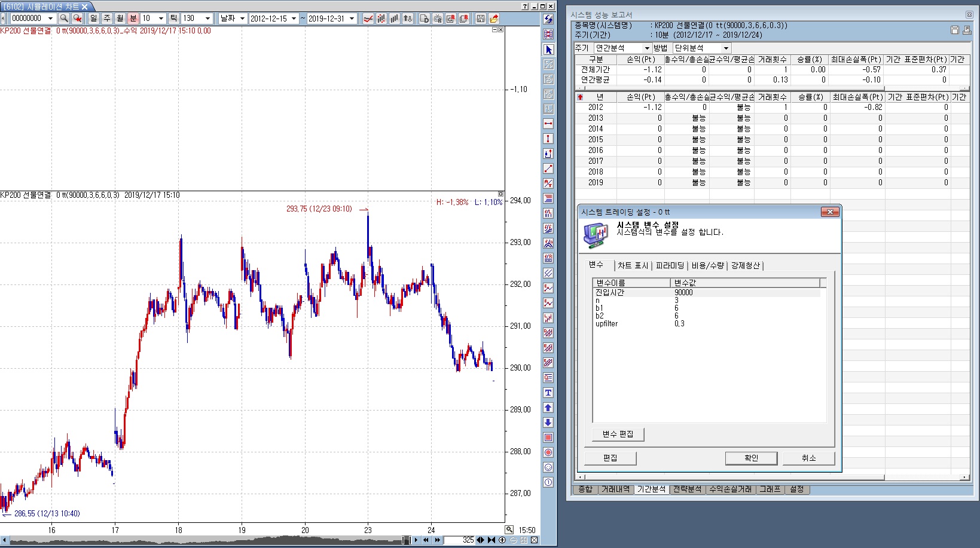The width and height of the screenshot is (980, 548).
Task: Click the text 'T' drawing tool
Action: coord(548,393)
